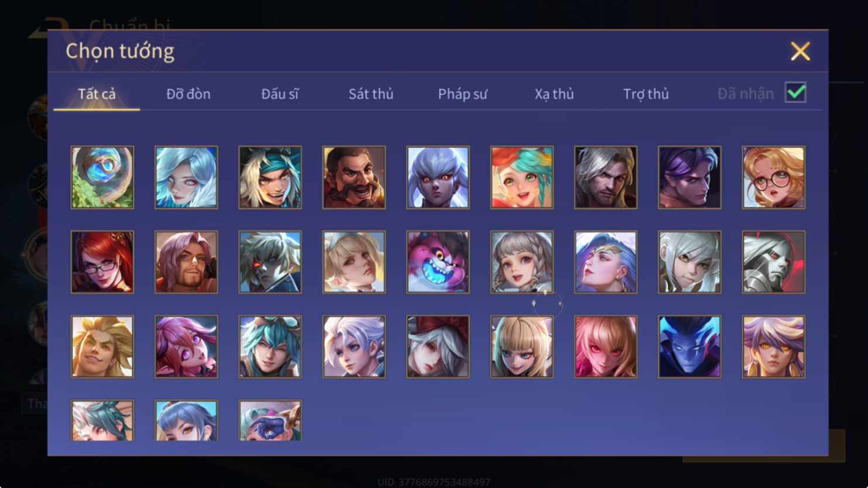Select the Tất cả tab
868x488 pixels.
pyautogui.click(x=97, y=94)
